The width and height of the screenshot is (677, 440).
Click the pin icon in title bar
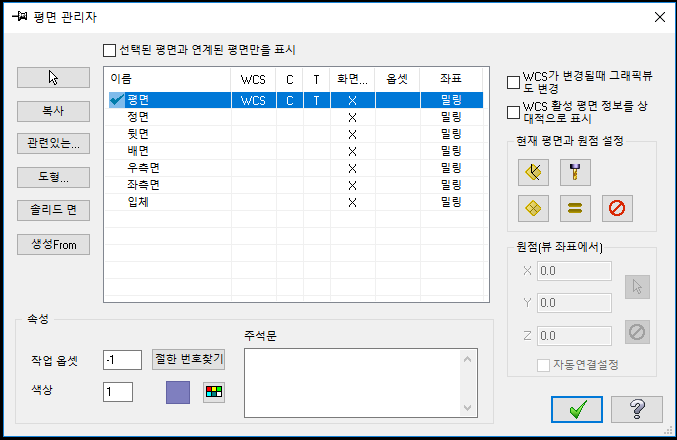click(x=19, y=17)
